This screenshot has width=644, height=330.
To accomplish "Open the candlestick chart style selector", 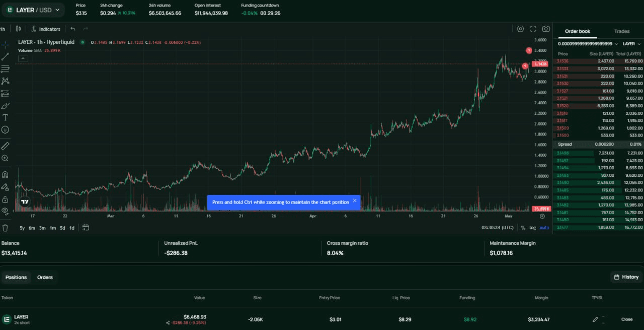I will 19,29.
